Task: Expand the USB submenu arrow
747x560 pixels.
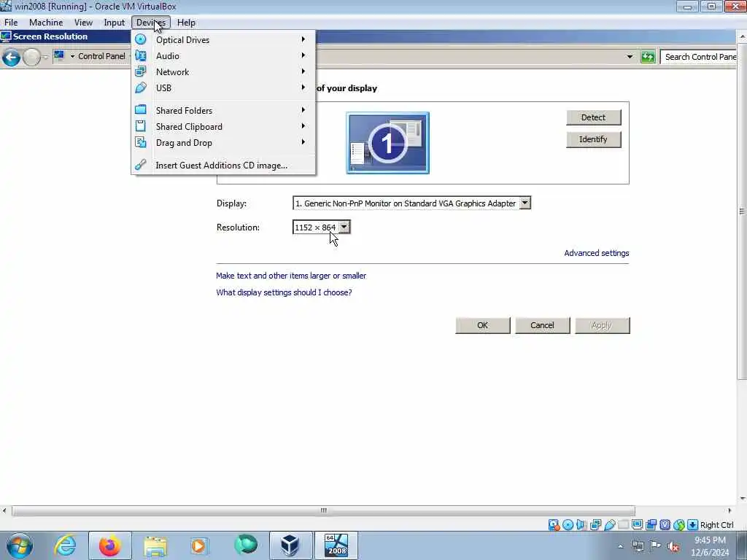Action: (303, 87)
